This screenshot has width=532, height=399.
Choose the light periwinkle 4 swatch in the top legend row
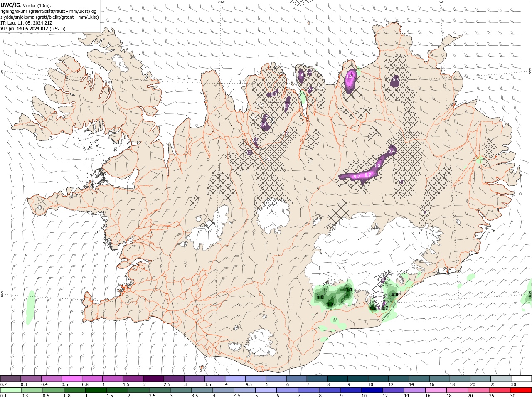point(235,378)
